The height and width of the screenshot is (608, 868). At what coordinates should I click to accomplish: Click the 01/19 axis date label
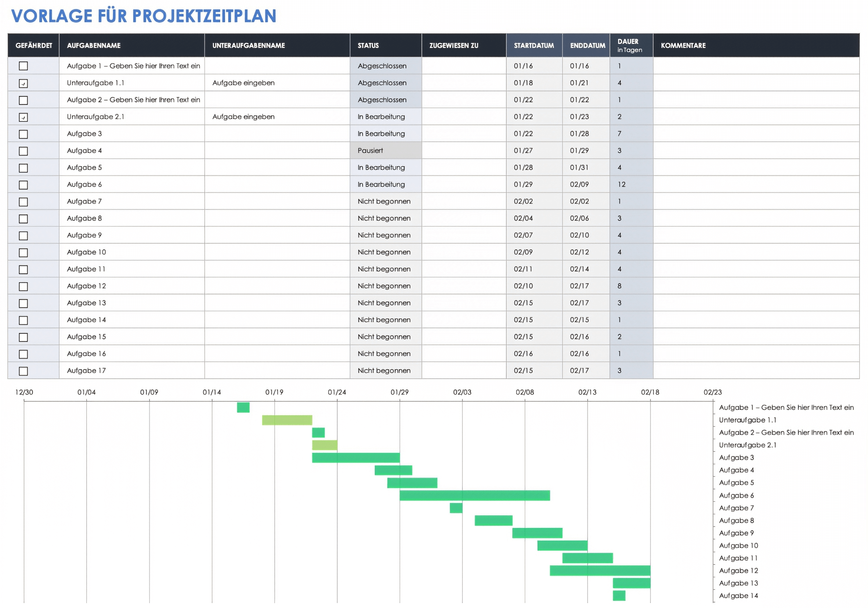(x=274, y=392)
